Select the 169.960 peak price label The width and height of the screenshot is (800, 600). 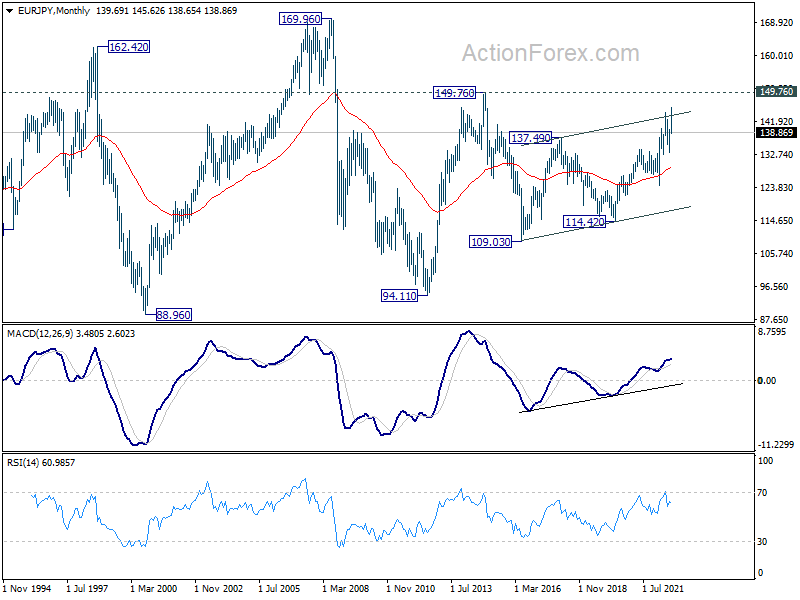[x=301, y=18]
